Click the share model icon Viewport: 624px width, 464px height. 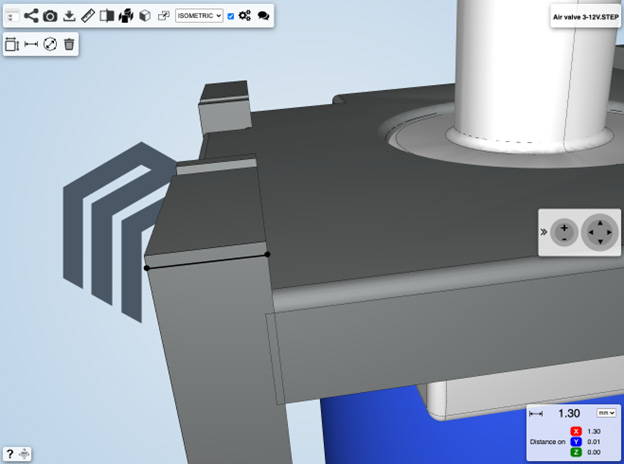point(31,16)
